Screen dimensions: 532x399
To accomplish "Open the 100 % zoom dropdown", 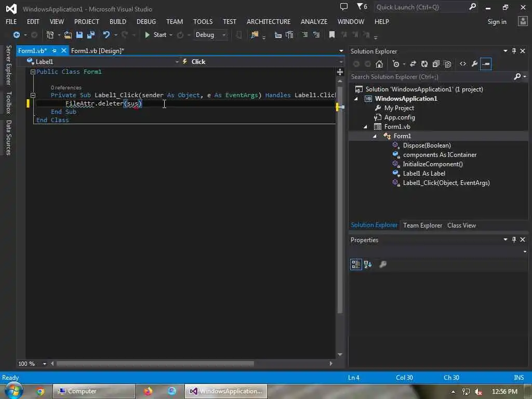I will tap(45, 364).
